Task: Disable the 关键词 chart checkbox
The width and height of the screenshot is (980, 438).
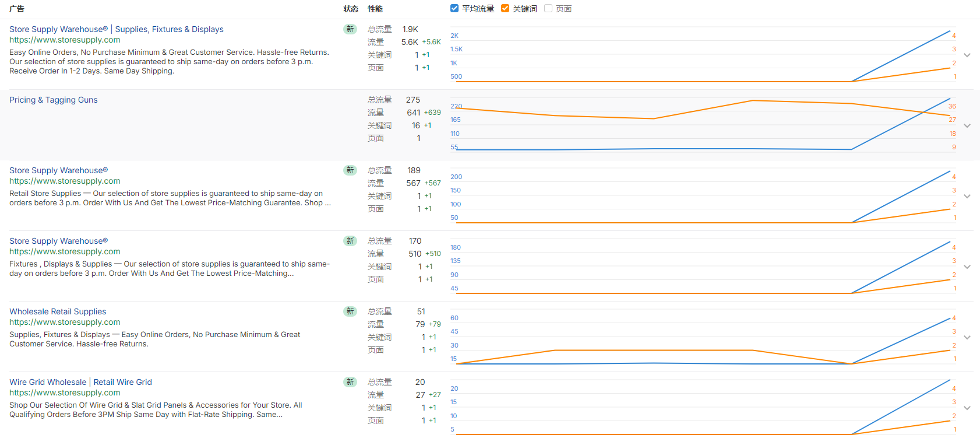Action: click(505, 9)
